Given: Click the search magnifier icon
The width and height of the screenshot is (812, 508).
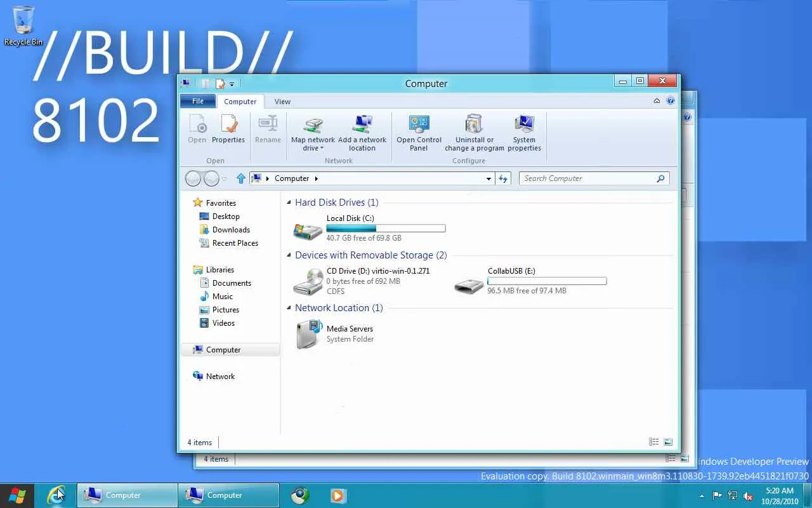Looking at the screenshot, I should 660,178.
